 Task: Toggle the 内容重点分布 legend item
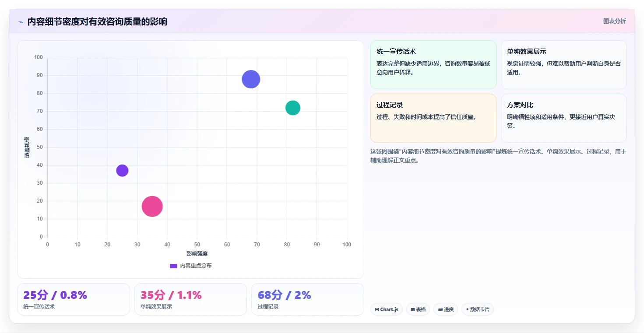[x=190, y=266]
